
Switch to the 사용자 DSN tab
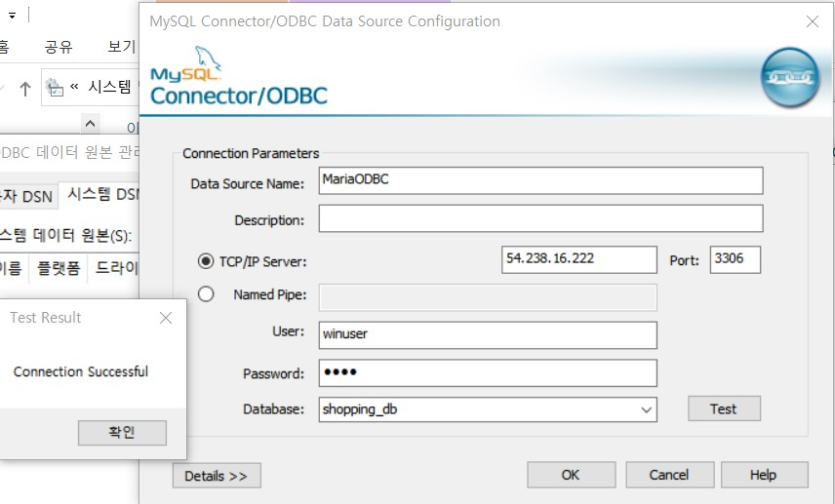tap(26, 196)
